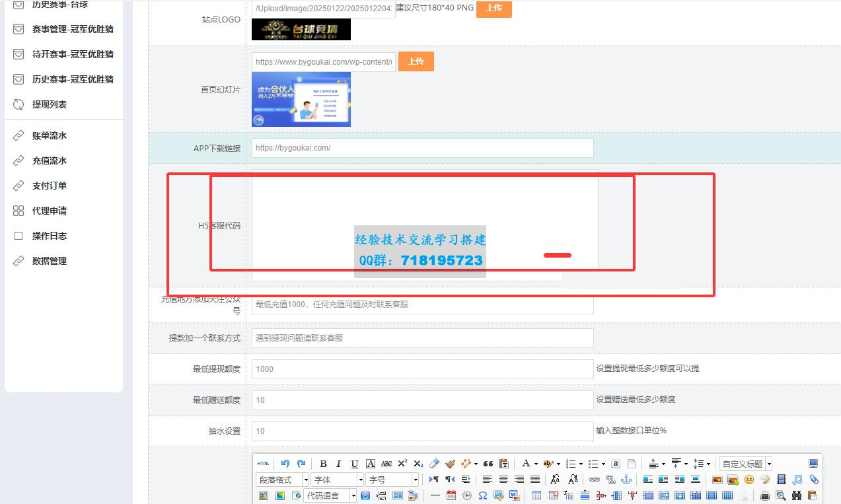Click 上传 button for homepage slideshow
The height and width of the screenshot is (504, 841).
(416, 61)
